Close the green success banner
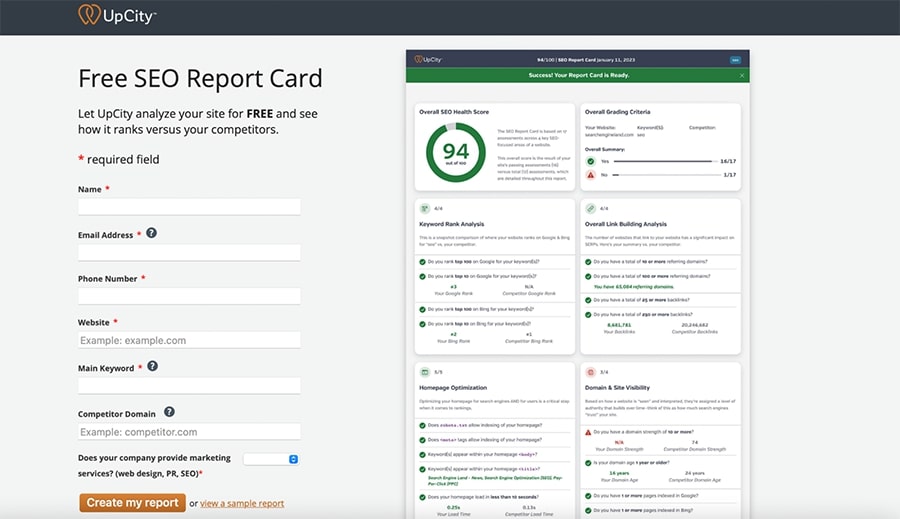900x519 pixels. coord(742,75)
